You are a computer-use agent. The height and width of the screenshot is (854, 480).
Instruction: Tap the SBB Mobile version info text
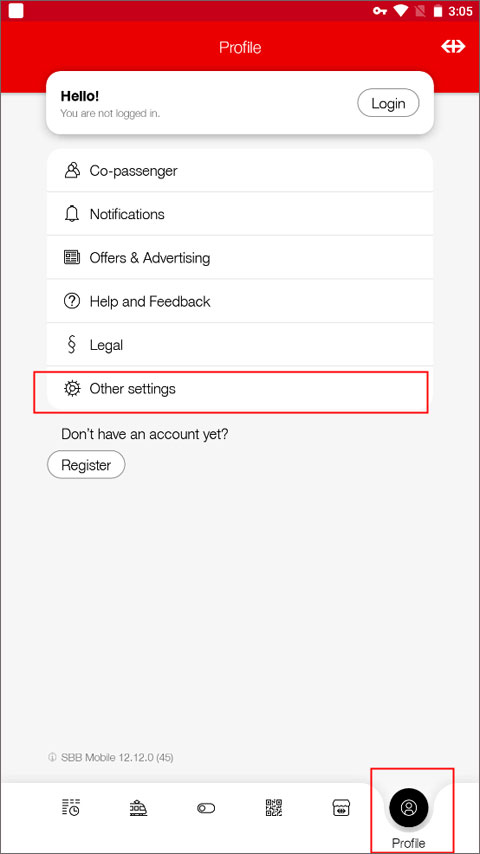[x=111, y=757]
